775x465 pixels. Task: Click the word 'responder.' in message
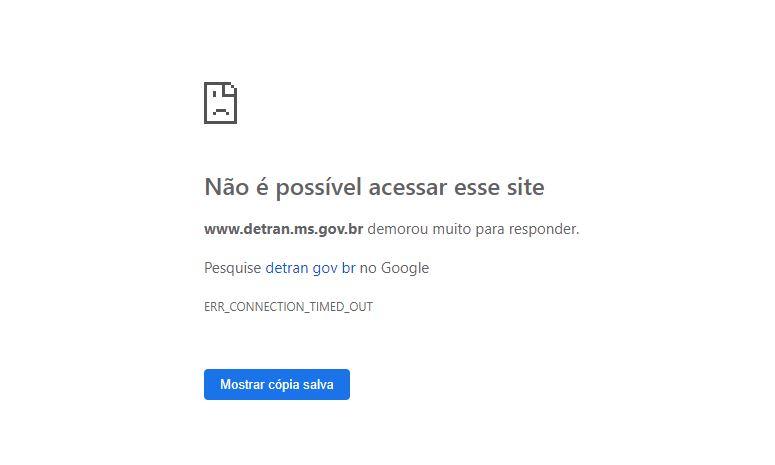(x=544, y=229)
